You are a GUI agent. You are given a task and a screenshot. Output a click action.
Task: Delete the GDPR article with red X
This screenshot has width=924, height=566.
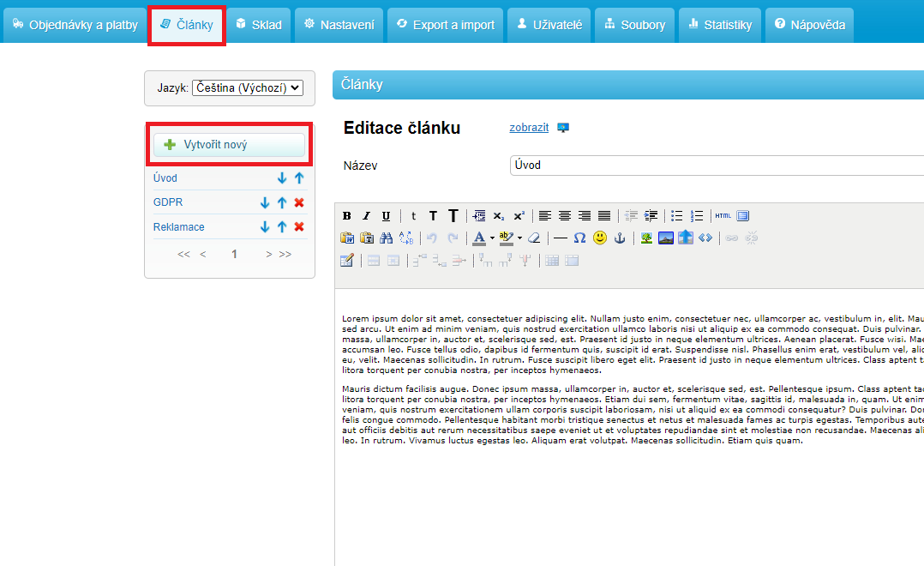point(299,203)
